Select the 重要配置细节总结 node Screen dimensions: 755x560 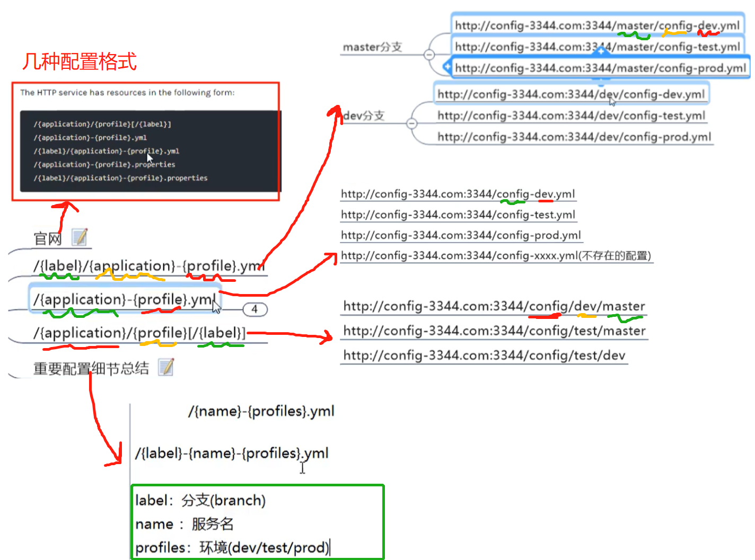[x=91, y=368]
